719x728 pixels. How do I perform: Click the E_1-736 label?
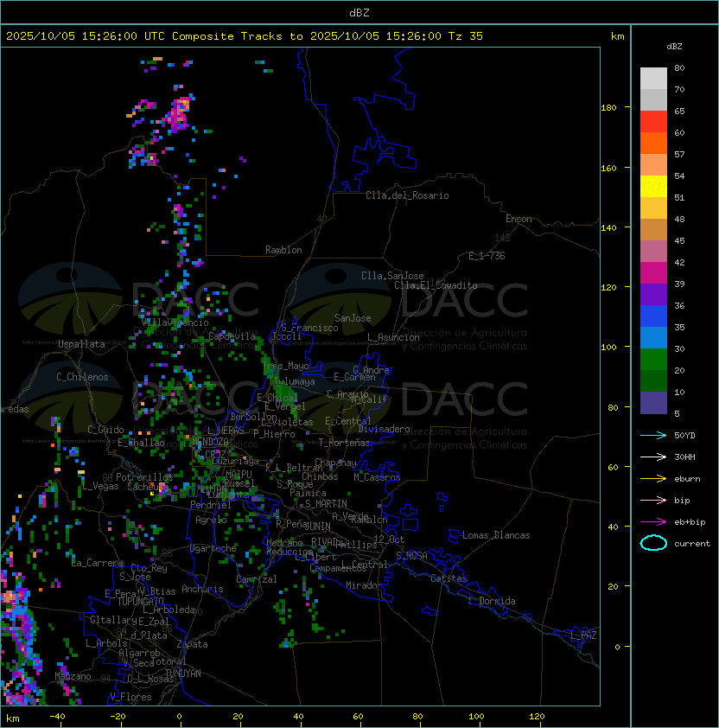tap(487, 256)
